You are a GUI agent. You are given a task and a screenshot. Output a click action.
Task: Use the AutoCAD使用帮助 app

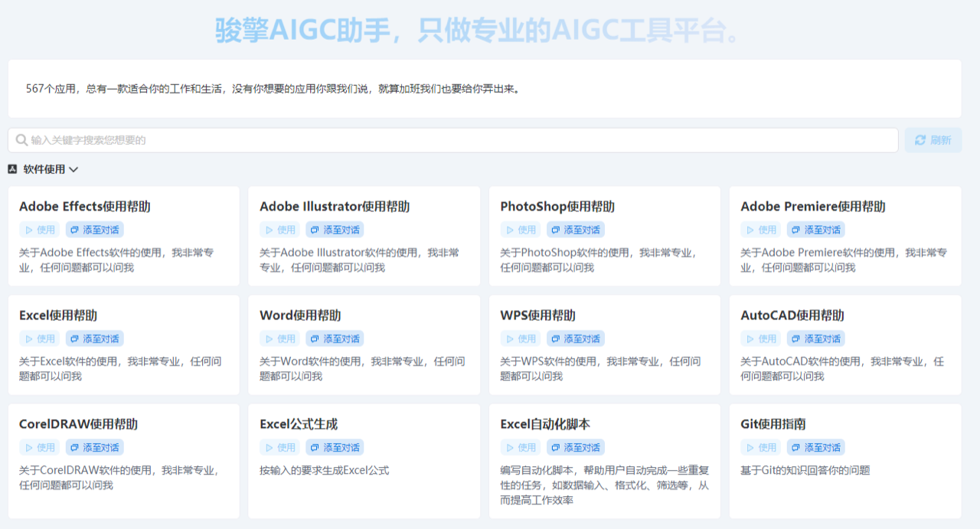[x=761, y=338]
